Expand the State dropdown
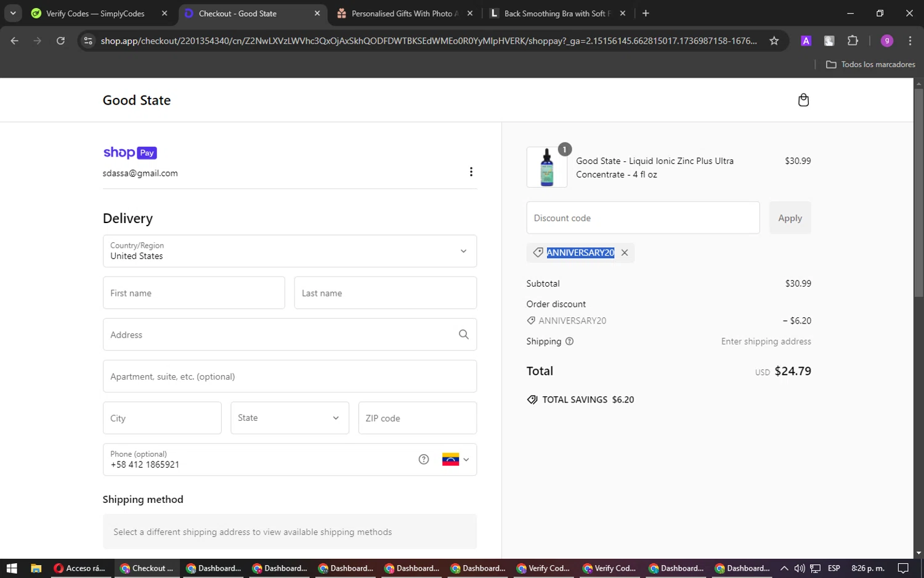 point(290,418)
